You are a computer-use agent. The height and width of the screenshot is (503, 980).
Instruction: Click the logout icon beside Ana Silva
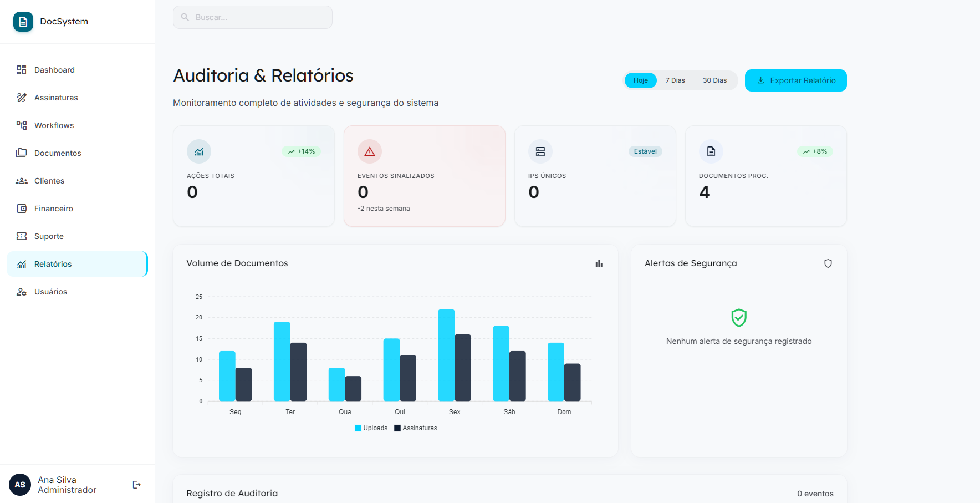tap(136, 485)
